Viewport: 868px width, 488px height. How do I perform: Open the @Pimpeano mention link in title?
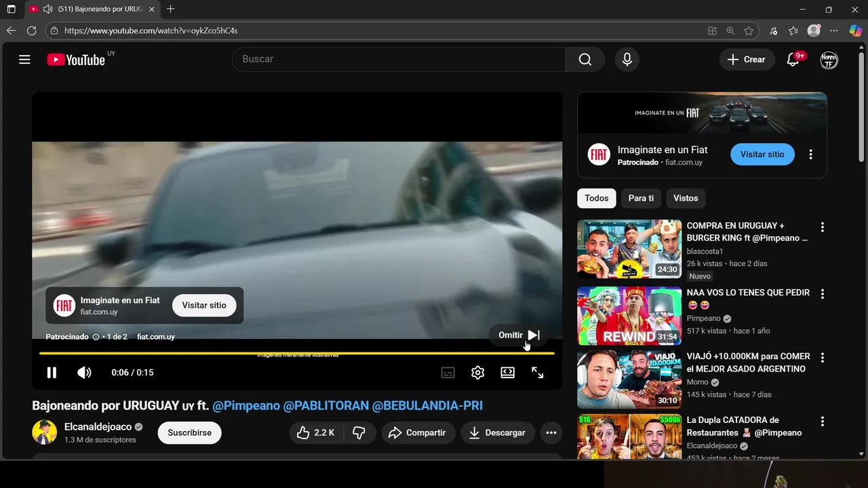click(x=246, y=406)
